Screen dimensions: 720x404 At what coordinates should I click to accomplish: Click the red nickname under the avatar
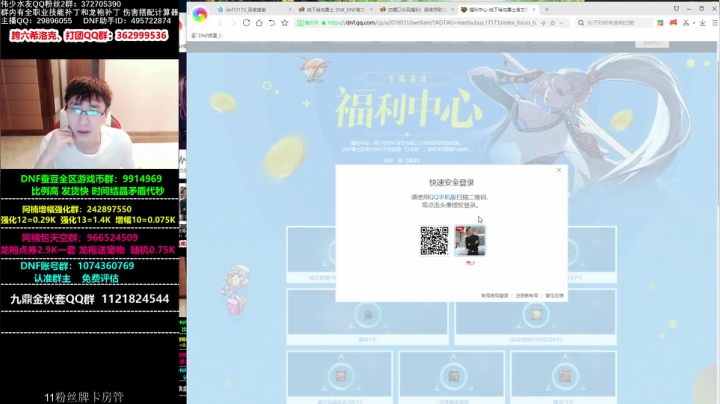[470, 263]
